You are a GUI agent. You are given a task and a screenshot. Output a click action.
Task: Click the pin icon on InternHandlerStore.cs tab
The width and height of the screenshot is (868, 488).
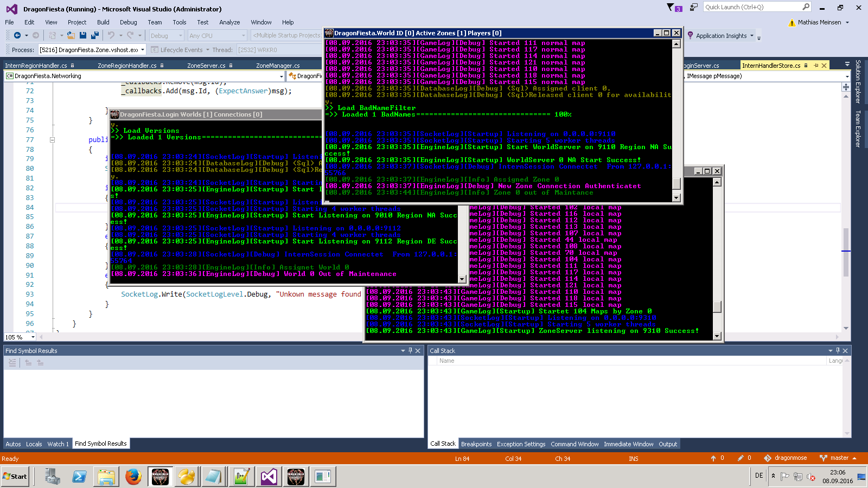(x=816, y=66)
